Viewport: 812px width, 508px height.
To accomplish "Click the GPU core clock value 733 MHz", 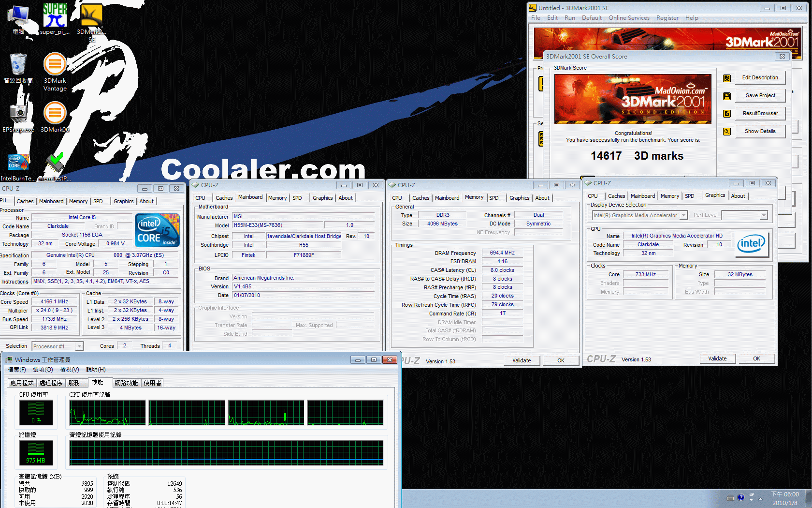I will pos(645,274).
